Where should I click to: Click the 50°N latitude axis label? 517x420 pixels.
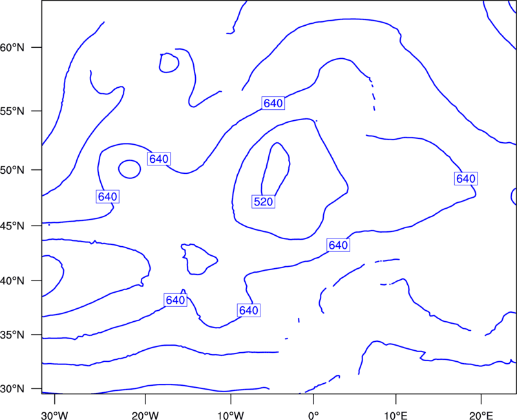(12, 170)
